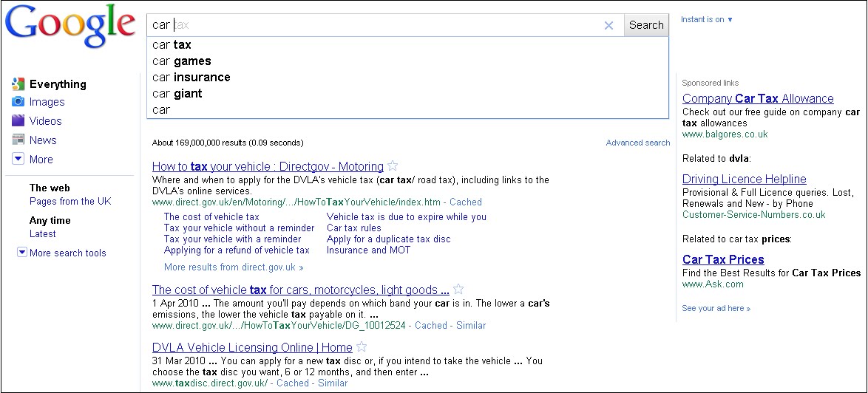Open Insurance and MOT sitelink

click(x=369, y=250)
